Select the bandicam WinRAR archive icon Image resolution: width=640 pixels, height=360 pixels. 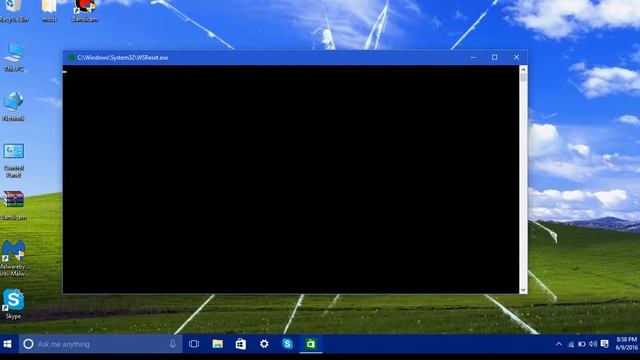click(13, 205)
